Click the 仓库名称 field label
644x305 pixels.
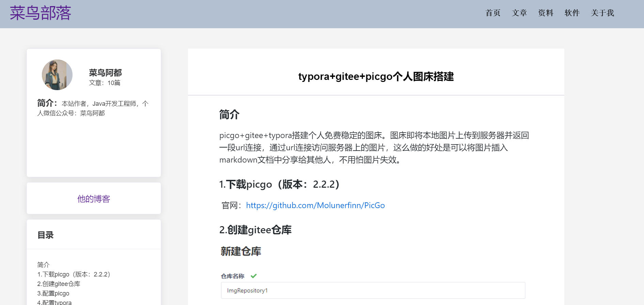233,276
